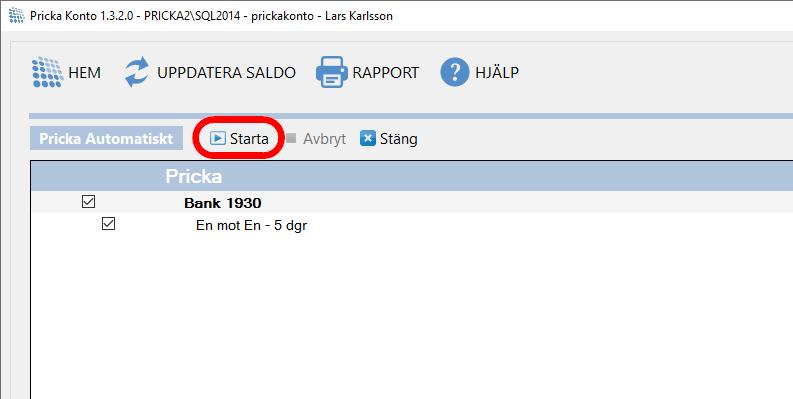Click the Pricka column header
Screen dimensions: 793x399
(x=194, y=176)
